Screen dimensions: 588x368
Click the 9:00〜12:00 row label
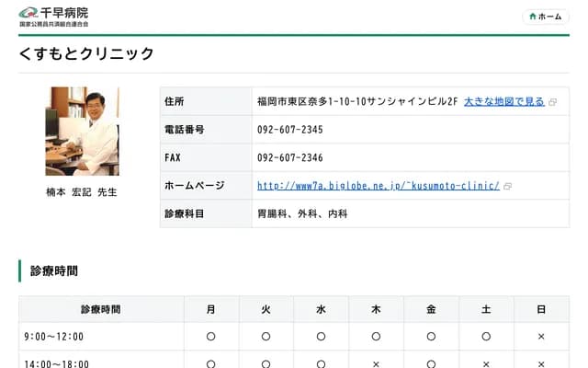57,337
